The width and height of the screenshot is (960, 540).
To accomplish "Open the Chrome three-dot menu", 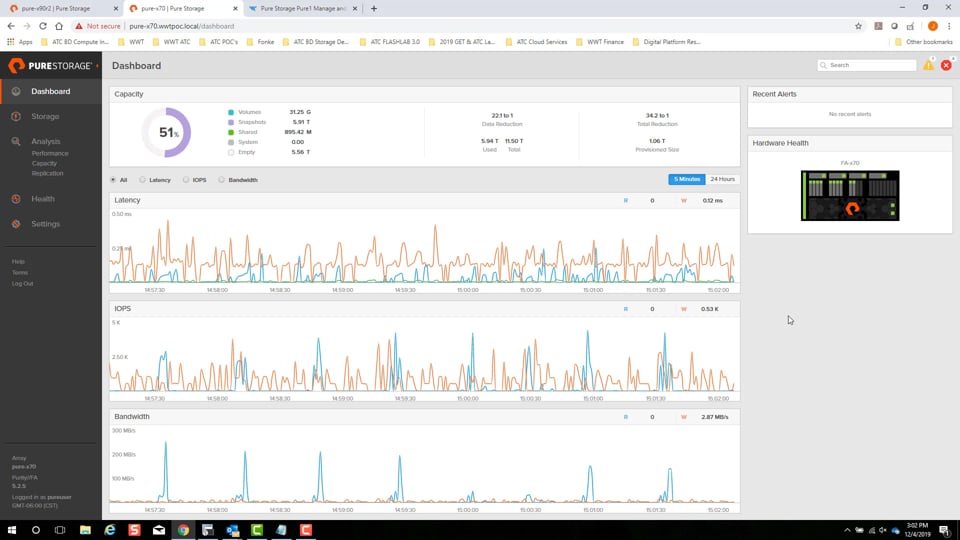I will click(x=949, y=26).
